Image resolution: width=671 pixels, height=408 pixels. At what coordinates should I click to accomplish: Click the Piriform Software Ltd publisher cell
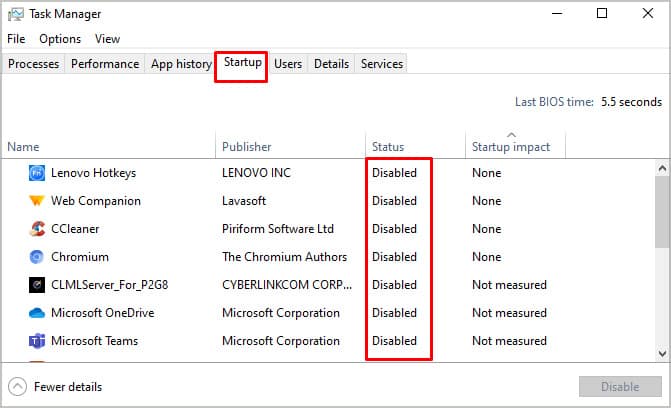[x=278, y=229]
